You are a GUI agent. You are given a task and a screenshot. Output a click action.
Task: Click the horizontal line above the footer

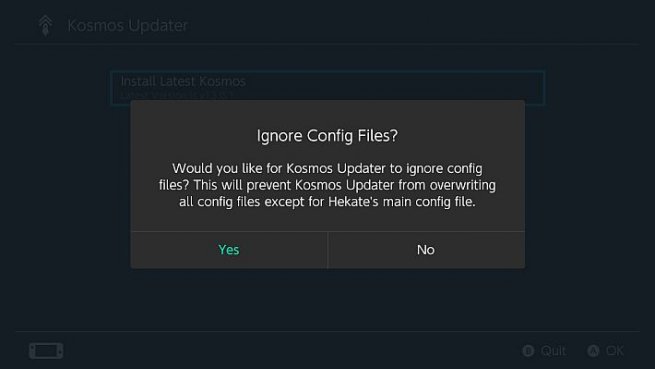(x=328, y=332)
